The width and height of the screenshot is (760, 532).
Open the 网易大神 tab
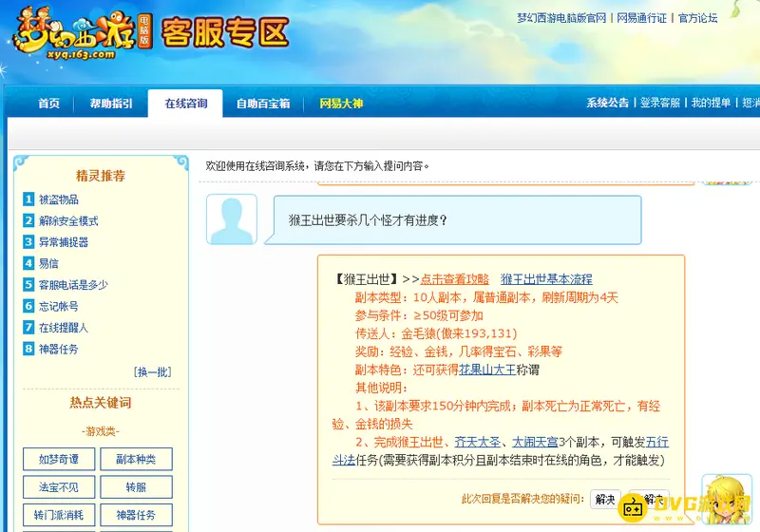pos(341,104)
